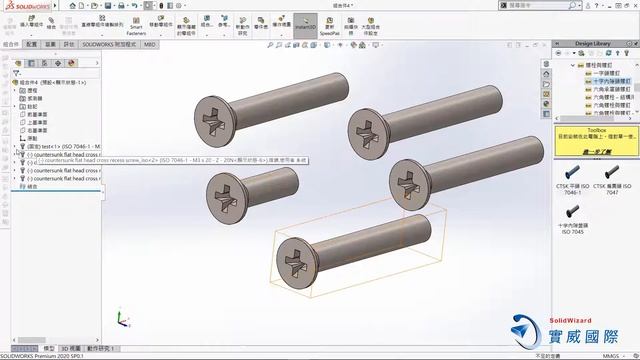This screenshot has width=640, height=360.
Task: Switch to the SOLIDWORKS add-ins ribbon tab
Action: coord(109,44)
